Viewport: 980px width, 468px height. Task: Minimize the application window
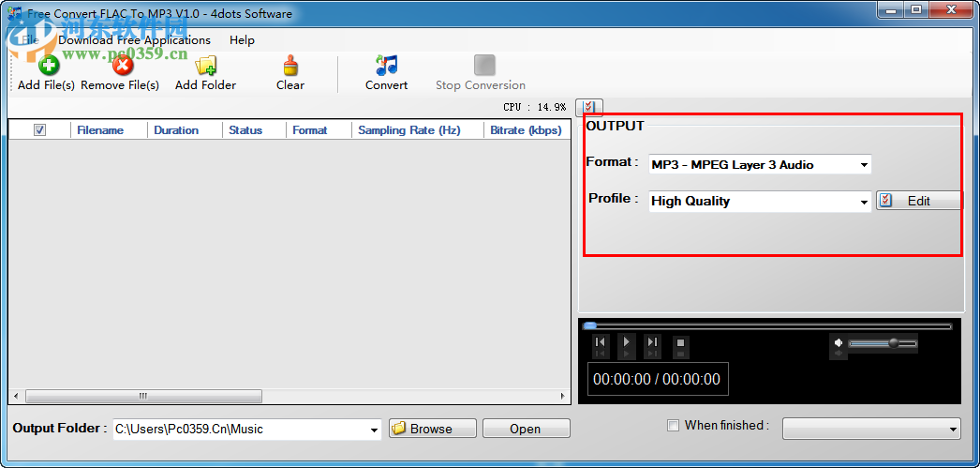click(890, 9)
